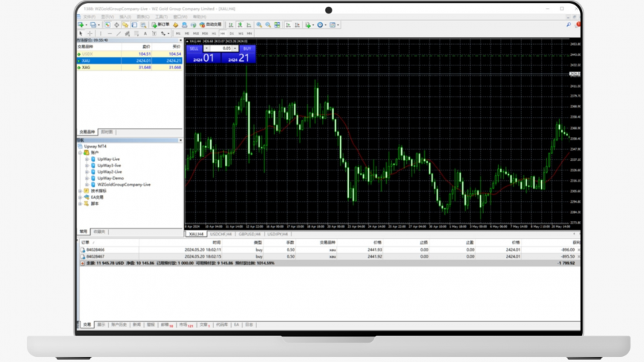
Task: Click the 新订单 new order button
Action: pyautogui.click(x=160, y=25)
